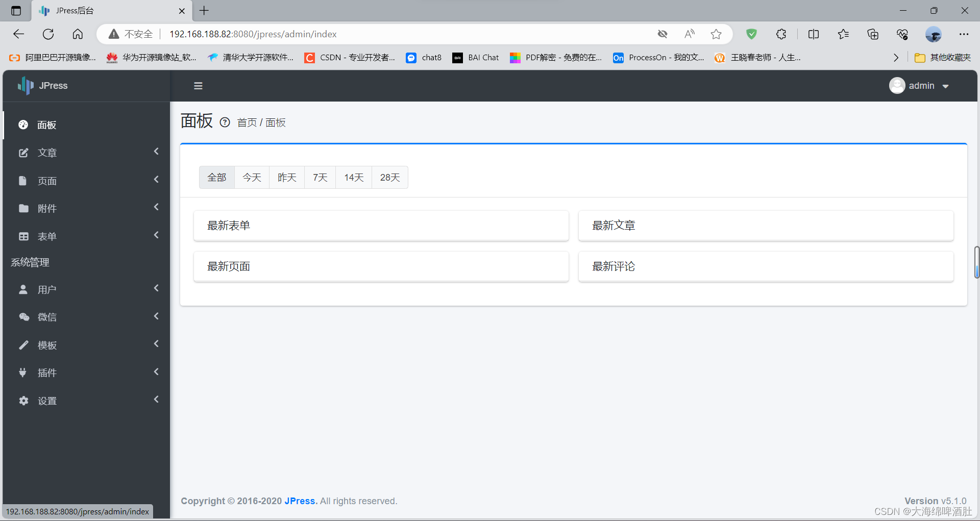Open the browser profile avatar
This screenshot has width=980, height=521.
pyautogui.click(x=934, y=34)
